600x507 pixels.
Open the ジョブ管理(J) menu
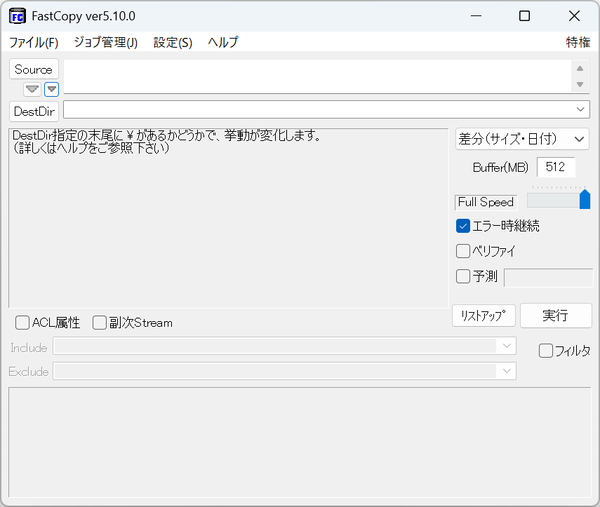click(x=106, y=42)
